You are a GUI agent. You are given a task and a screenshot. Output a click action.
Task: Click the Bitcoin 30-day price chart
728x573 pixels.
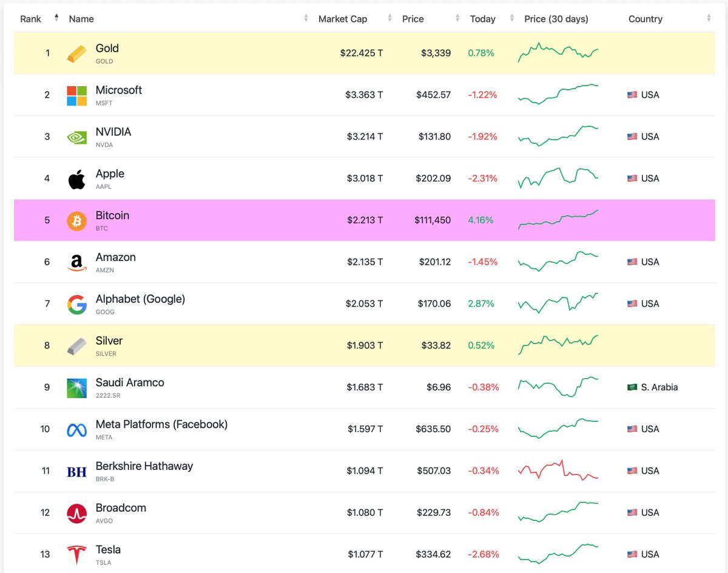tap(558, 220)
